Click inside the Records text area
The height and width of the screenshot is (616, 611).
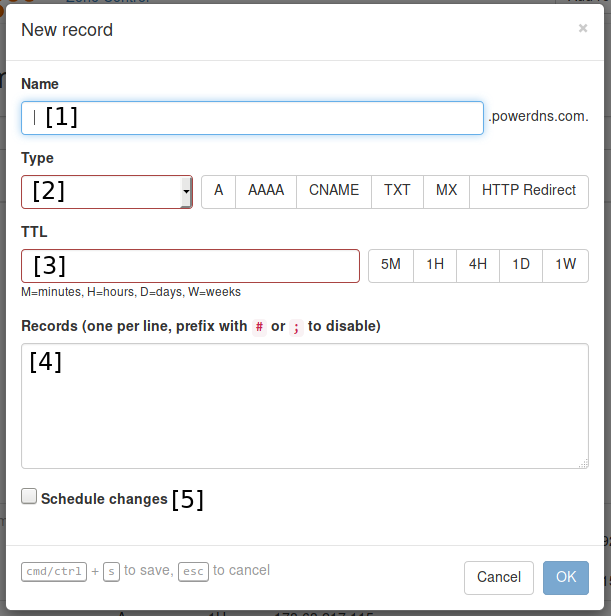point(304,406)
